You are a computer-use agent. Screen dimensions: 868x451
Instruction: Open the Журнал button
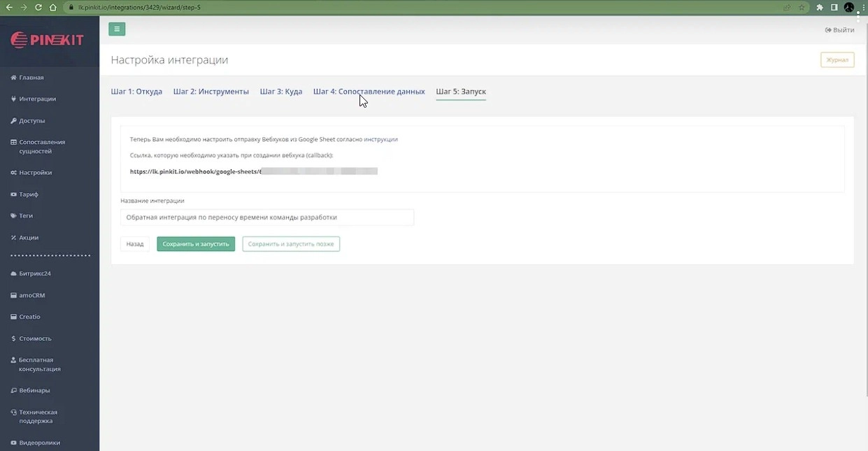(x=837, y=60)
